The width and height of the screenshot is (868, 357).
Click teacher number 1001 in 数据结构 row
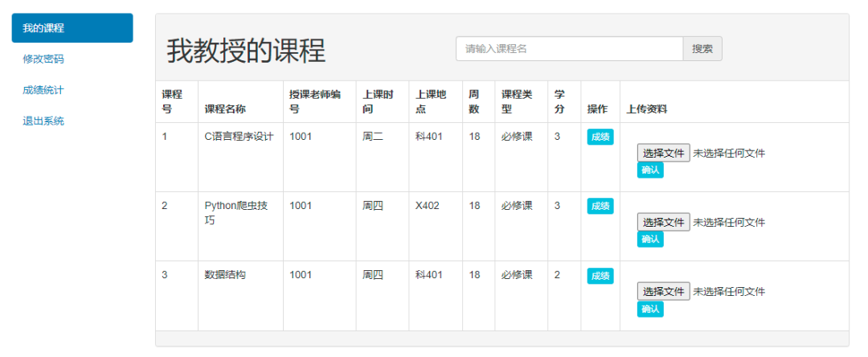coord(301,274)
